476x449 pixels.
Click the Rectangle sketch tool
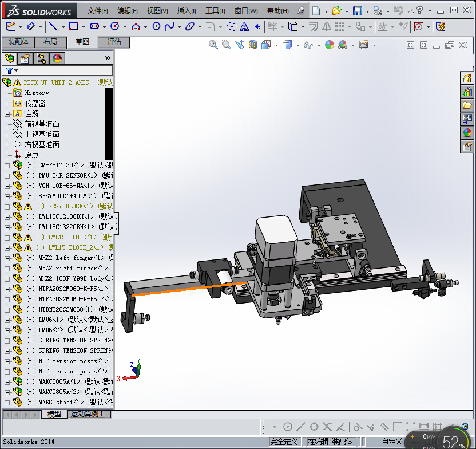73,26
